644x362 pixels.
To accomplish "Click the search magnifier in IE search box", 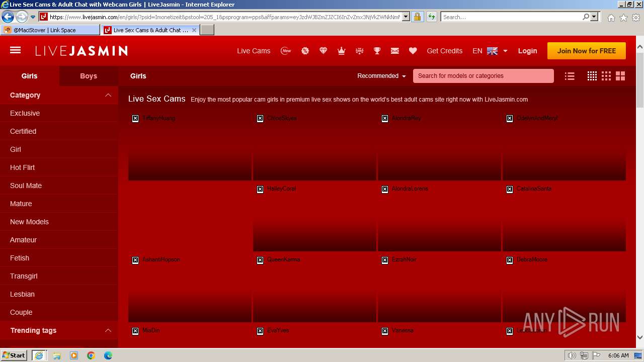I will 586,17.
